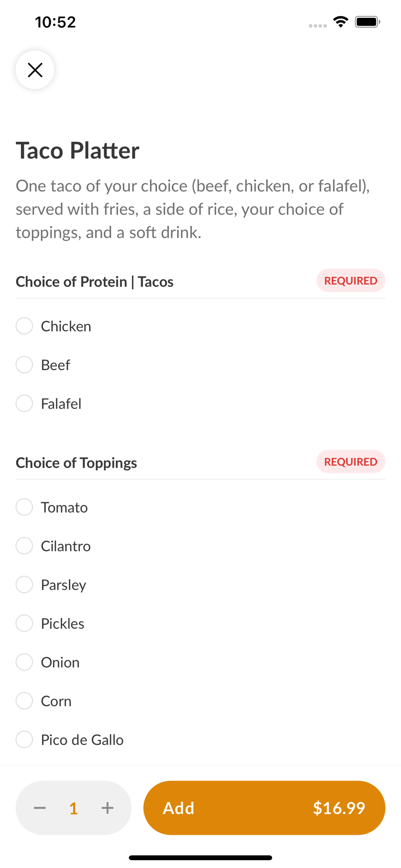
Task: Choose Beef as the taco protein
Action: coord(24,365)
